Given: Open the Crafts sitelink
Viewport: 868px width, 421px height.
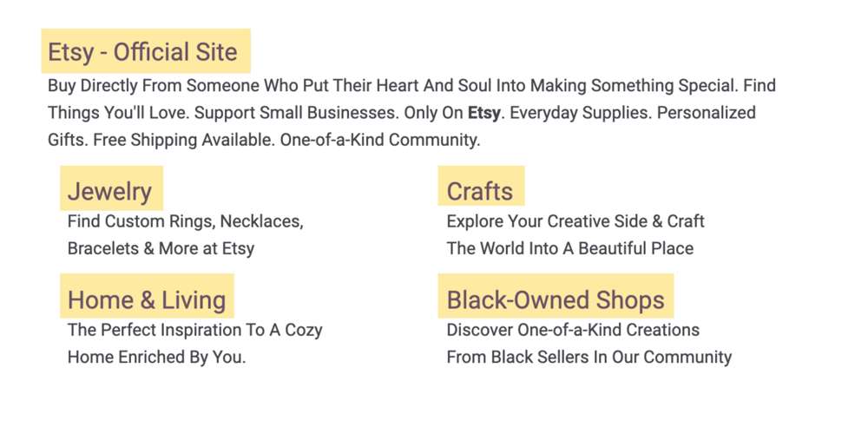Looking at the screenshot, I should pos(479,191).
